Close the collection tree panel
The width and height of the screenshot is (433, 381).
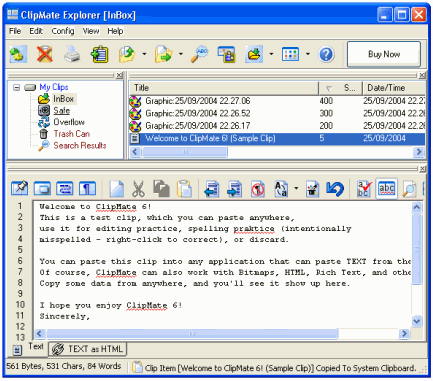pyautogui.click(x=119, y=75)
